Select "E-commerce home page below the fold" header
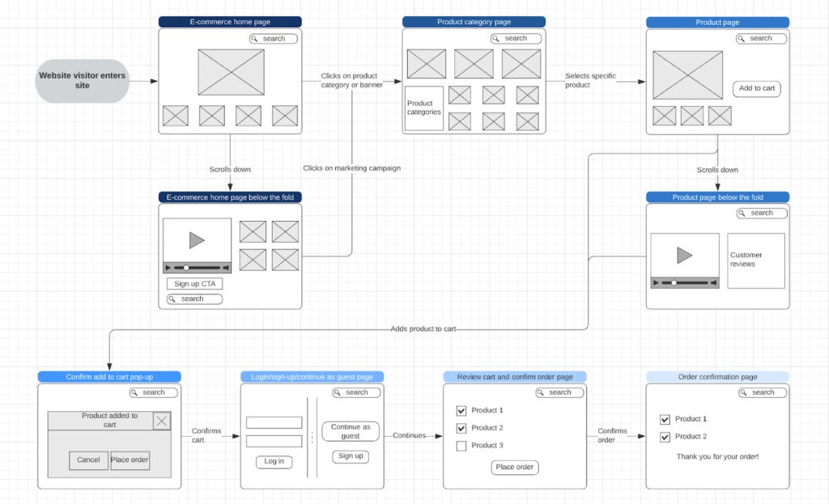The height and width of the screenshot is (504, 829). point(230,197)
